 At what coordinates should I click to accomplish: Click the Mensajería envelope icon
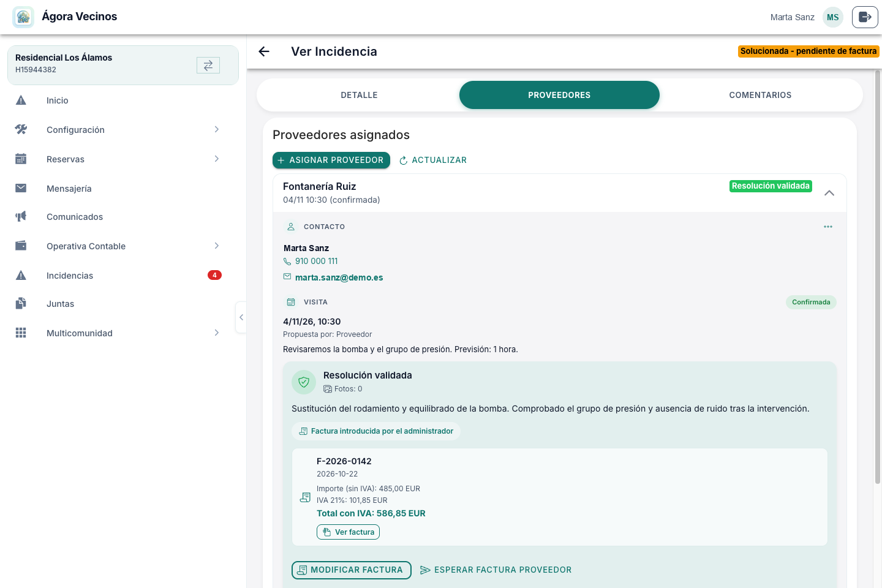21,188
